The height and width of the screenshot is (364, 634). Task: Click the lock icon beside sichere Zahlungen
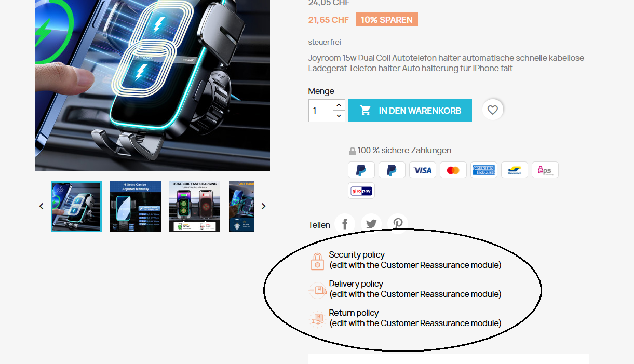(353, 151)
